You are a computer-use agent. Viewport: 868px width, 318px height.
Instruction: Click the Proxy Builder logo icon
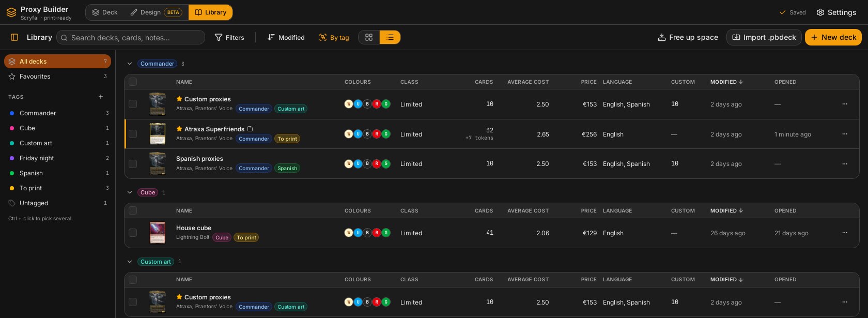pos(11,12)
